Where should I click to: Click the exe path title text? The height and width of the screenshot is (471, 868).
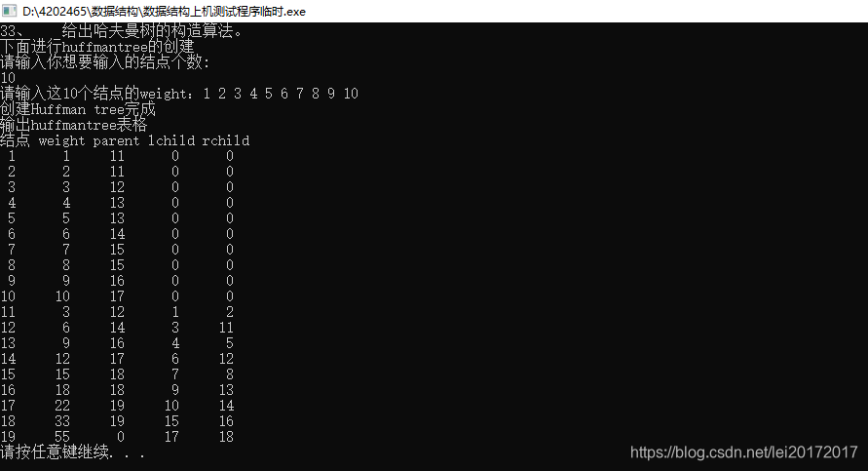coord(164,12)
